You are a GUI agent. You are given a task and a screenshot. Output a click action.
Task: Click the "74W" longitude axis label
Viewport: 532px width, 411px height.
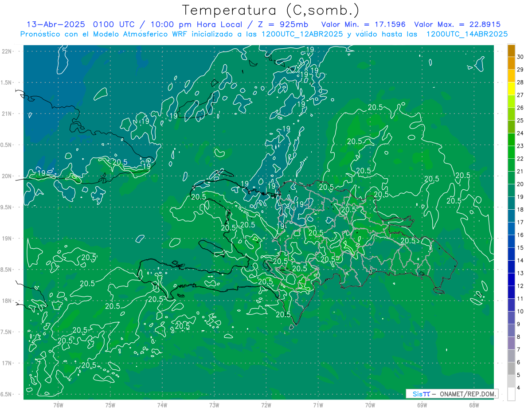[162, 405]
